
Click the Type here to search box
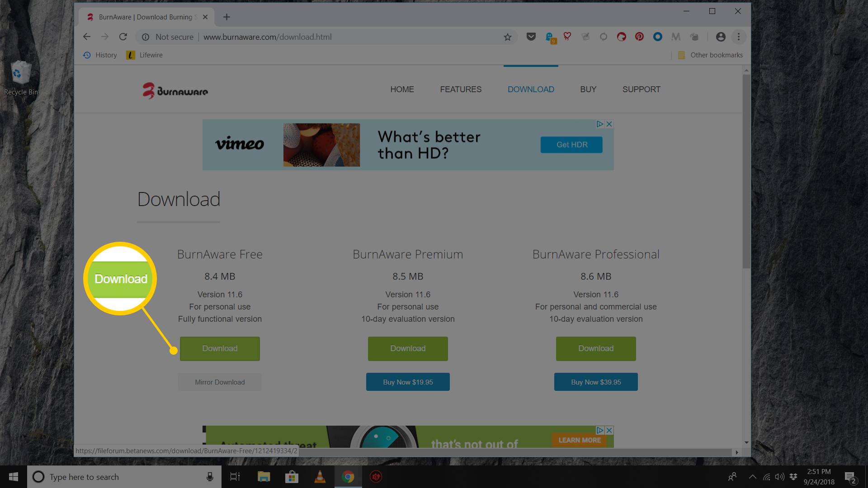point(124,477)
